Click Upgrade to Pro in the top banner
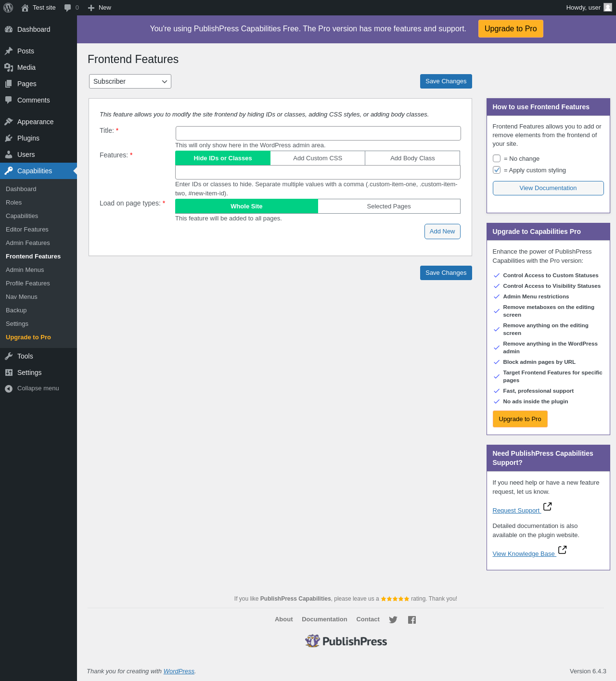 [x=511, y=28]
